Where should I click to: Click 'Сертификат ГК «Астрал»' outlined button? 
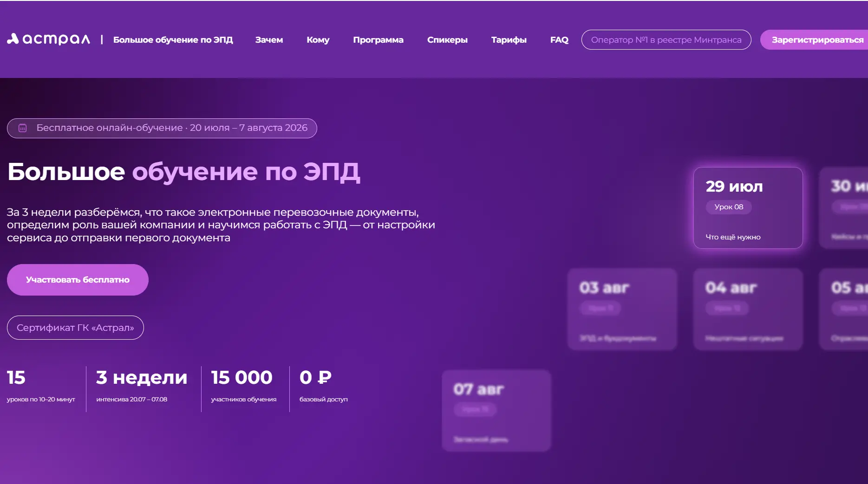(x=75, y=328)
